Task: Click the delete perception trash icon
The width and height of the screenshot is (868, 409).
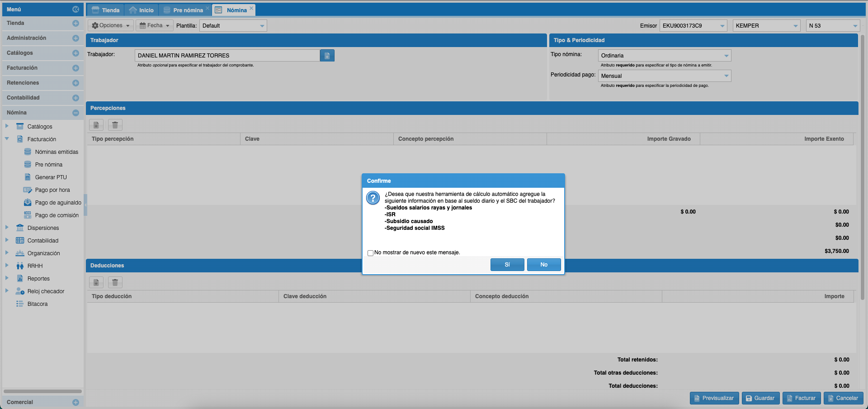Action: [x=115, y=125]
